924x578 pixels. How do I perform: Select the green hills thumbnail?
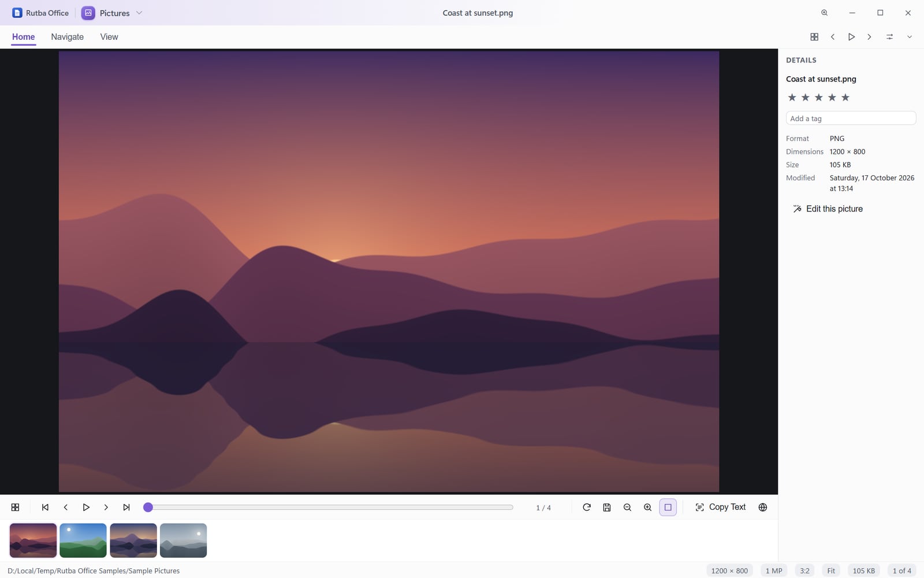[83, 540]
